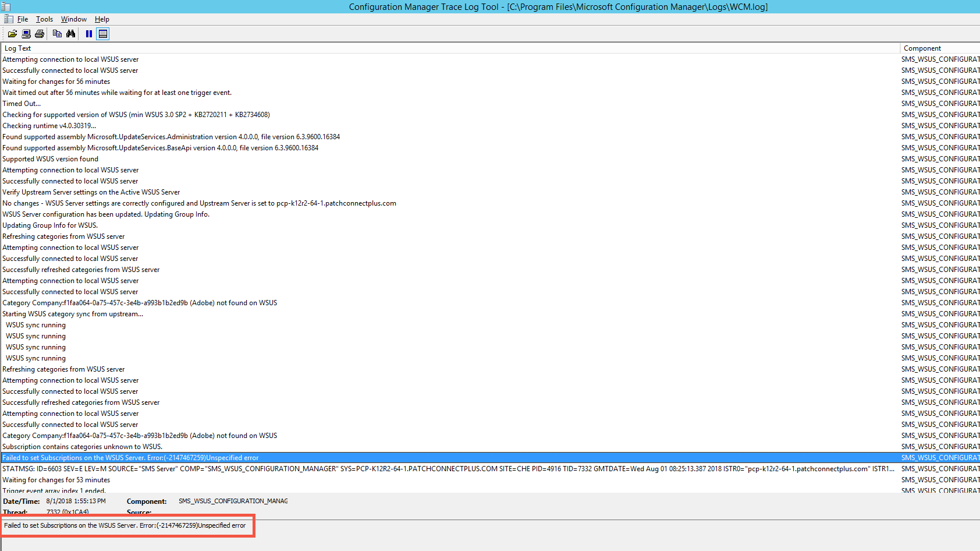980x551 pixels.
Task: Click the Open log file folder icon
Action: click(12, 34)
